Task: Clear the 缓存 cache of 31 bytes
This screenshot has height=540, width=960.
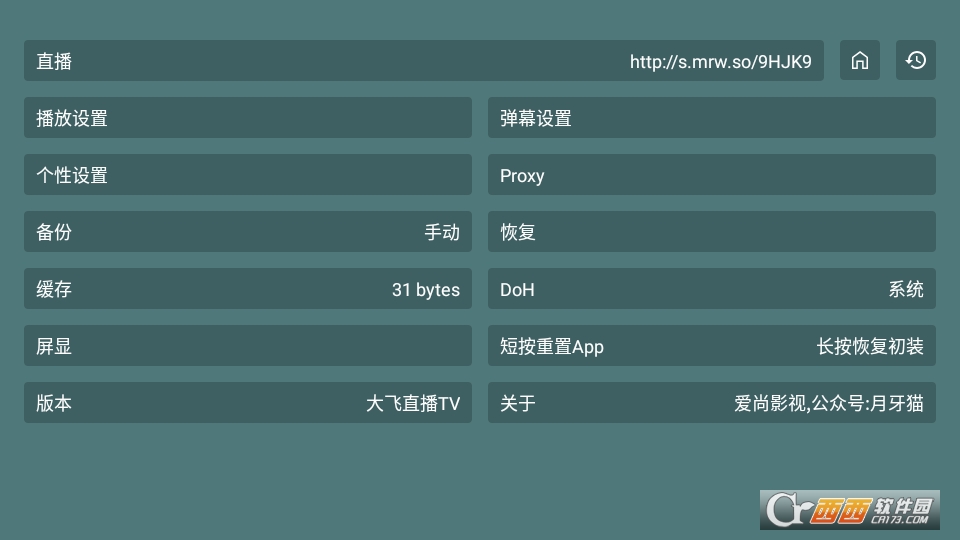Action: tap(248, 288)
